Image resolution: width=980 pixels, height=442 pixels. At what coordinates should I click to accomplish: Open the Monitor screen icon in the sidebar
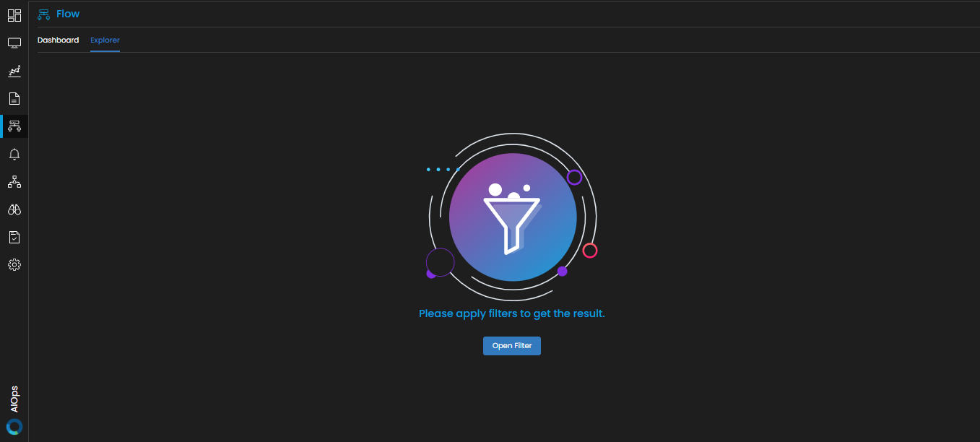14,43
